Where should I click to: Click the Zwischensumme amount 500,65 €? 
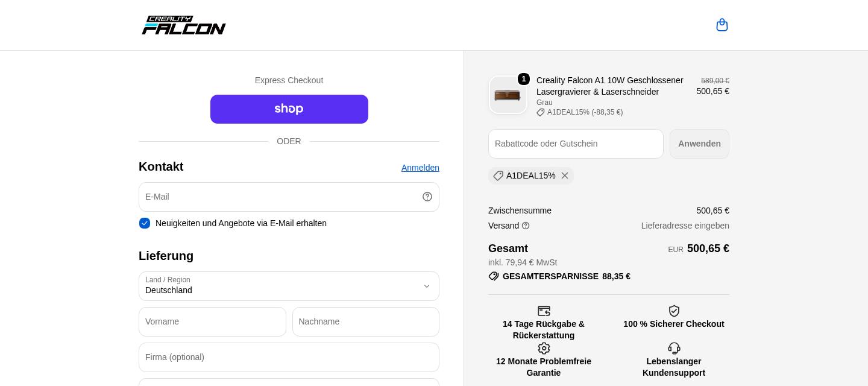(712, 210)
